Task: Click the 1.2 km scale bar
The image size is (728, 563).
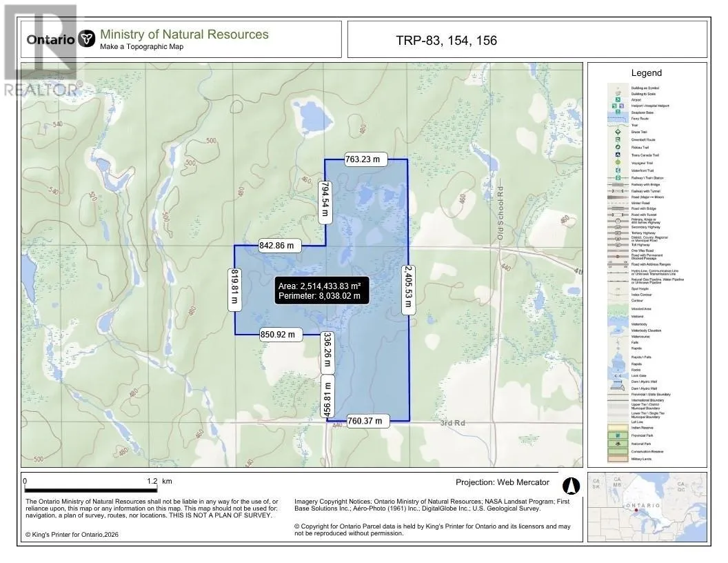Action: coord(91,486)
